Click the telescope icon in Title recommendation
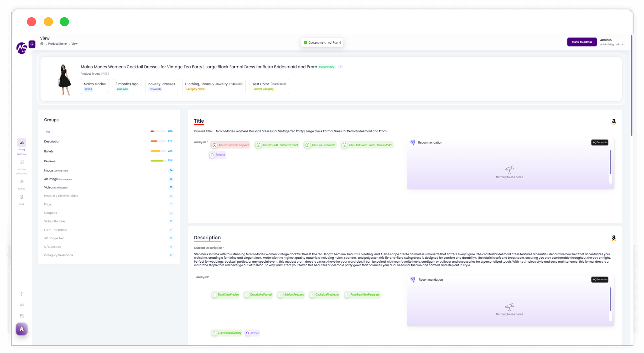The width and height of the screenshot is (644, 353). (509, 170)
